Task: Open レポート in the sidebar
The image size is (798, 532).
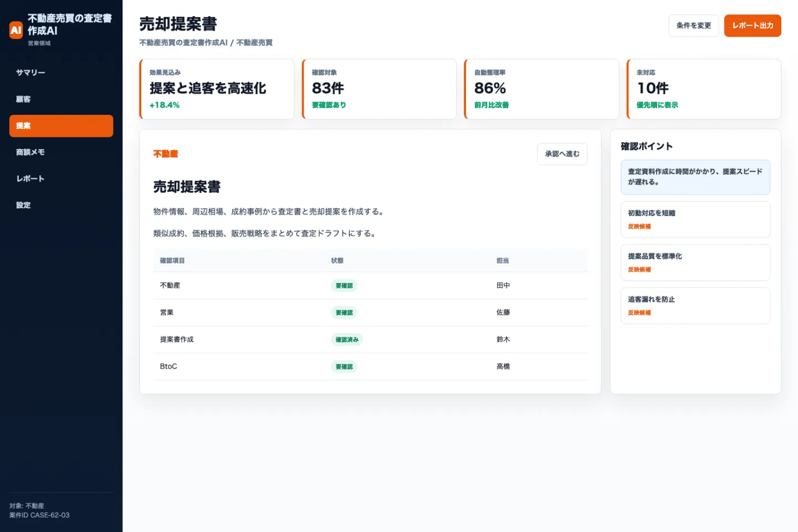Action: [x=61, y=178]
